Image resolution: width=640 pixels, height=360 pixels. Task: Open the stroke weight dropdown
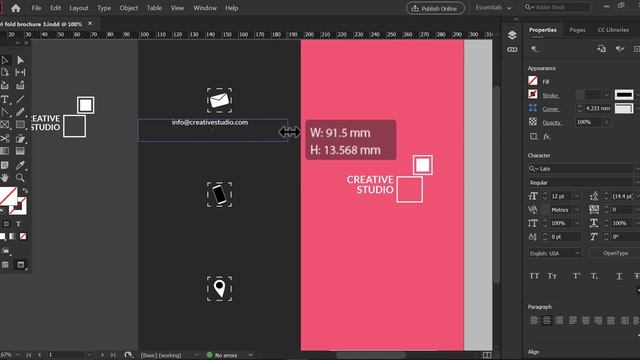pyautogui.click(x=606, y=95)
